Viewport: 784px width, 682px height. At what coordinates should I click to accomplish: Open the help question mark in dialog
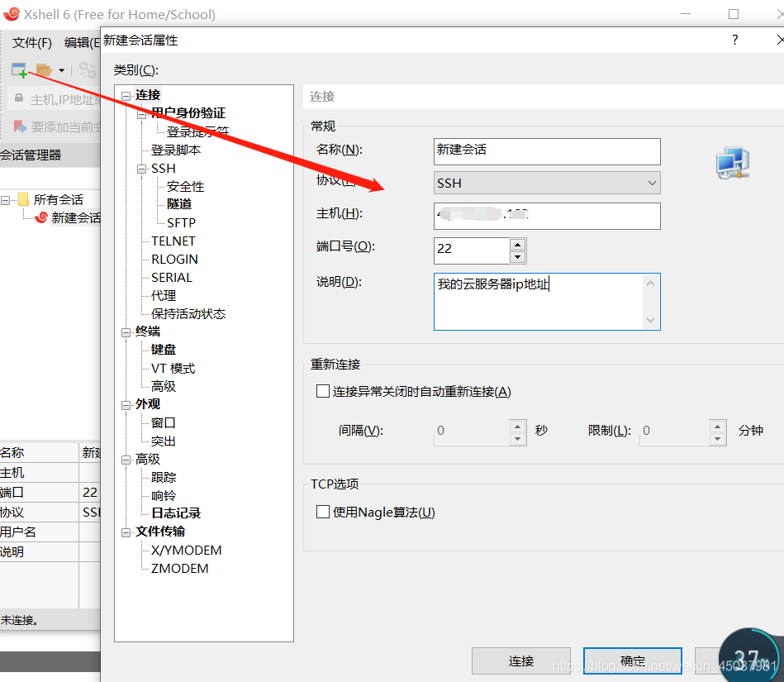(734, 40)
